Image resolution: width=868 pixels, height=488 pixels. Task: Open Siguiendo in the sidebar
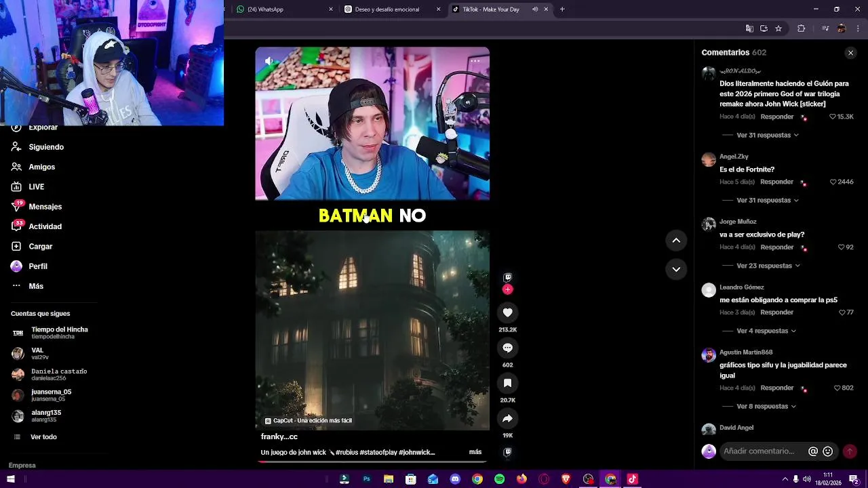click(46, 147)
